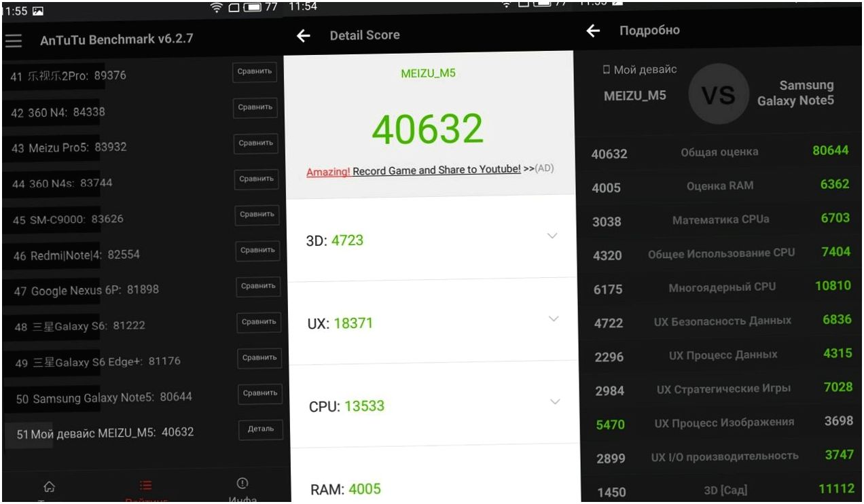Expand the UX score section
Image resolution: width=864 pixels, height=504 pixels.
554,319
